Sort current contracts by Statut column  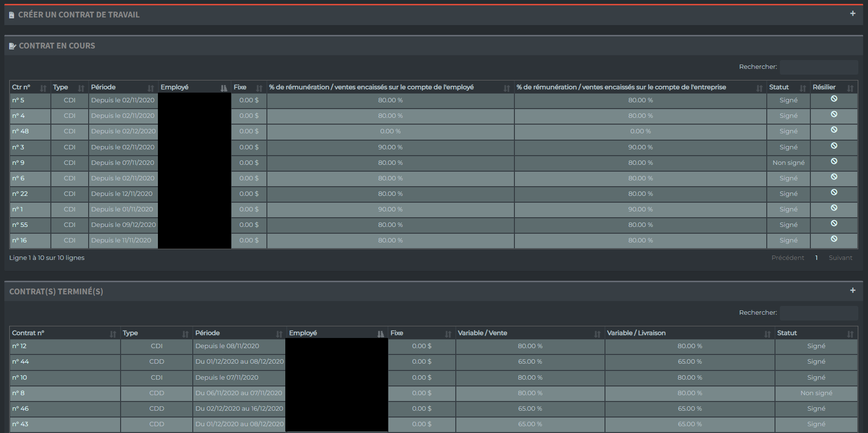(788, 87)
